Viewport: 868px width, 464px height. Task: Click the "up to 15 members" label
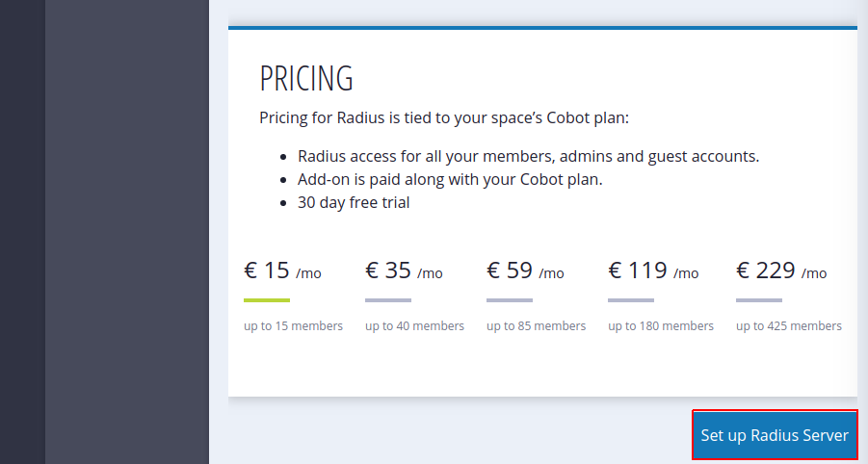[x=293, y=326]
